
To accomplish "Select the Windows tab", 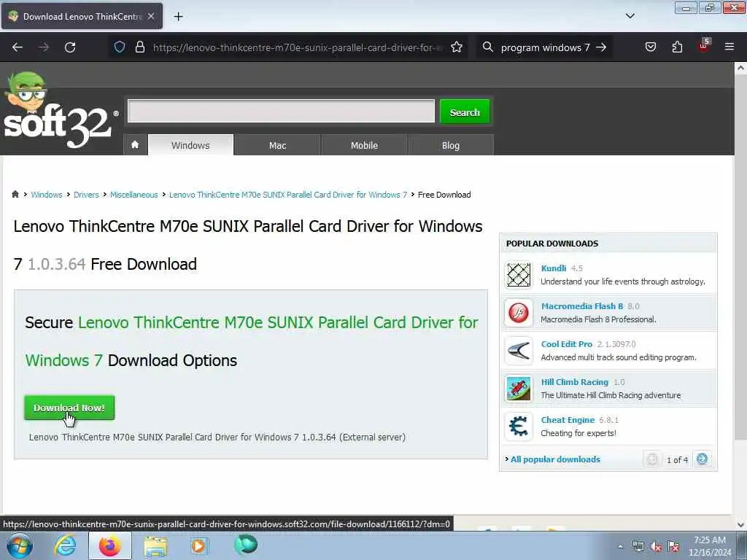I will (190, 145).
